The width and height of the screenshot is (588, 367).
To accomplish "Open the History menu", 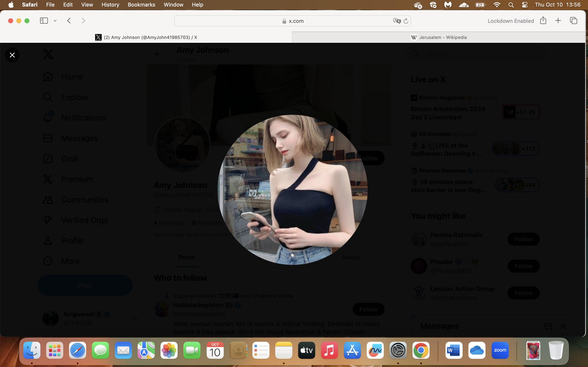I will 110,5.
